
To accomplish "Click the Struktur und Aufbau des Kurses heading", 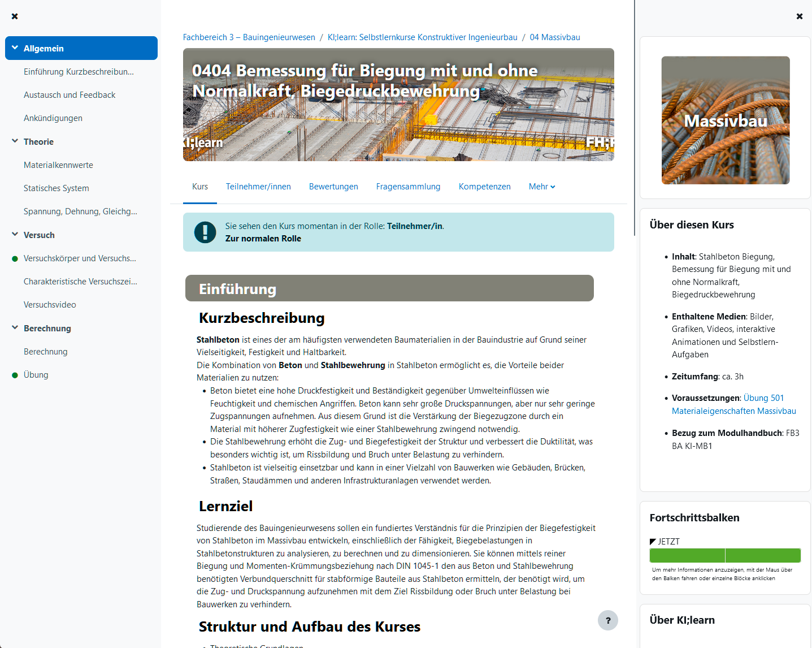I will click(310, 627).
